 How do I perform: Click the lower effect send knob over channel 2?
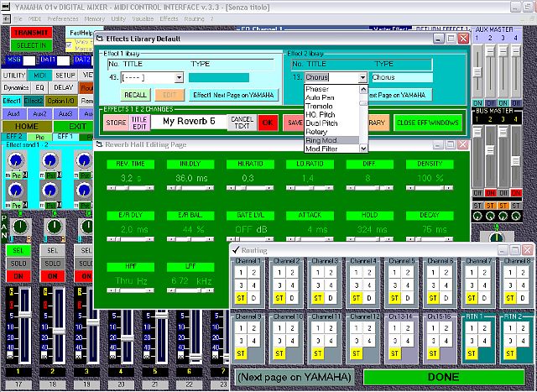[50, 190]
